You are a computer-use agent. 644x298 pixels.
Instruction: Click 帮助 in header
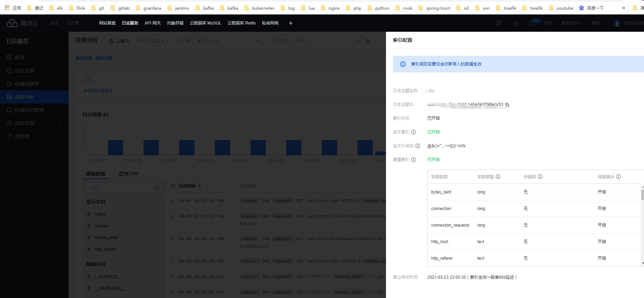point(549,23)
